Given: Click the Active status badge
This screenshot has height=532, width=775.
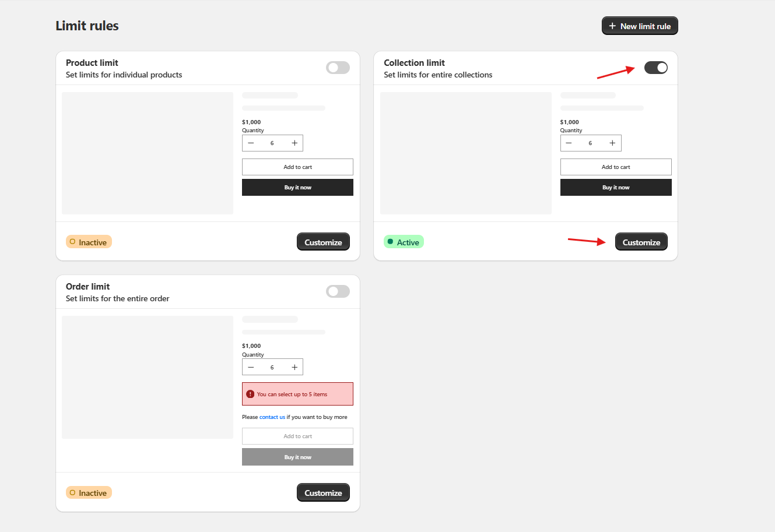Looking at the screenshot, I should (404, 242).
